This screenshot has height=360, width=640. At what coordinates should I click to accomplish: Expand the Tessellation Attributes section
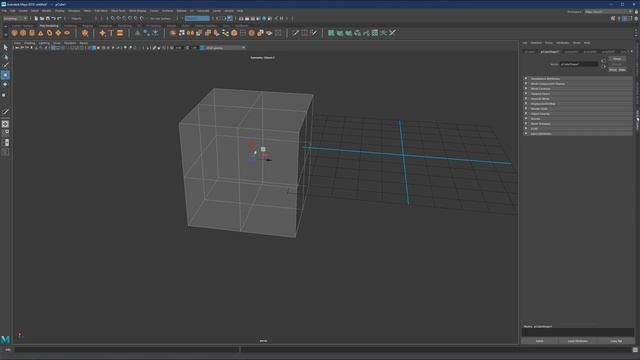578,79
